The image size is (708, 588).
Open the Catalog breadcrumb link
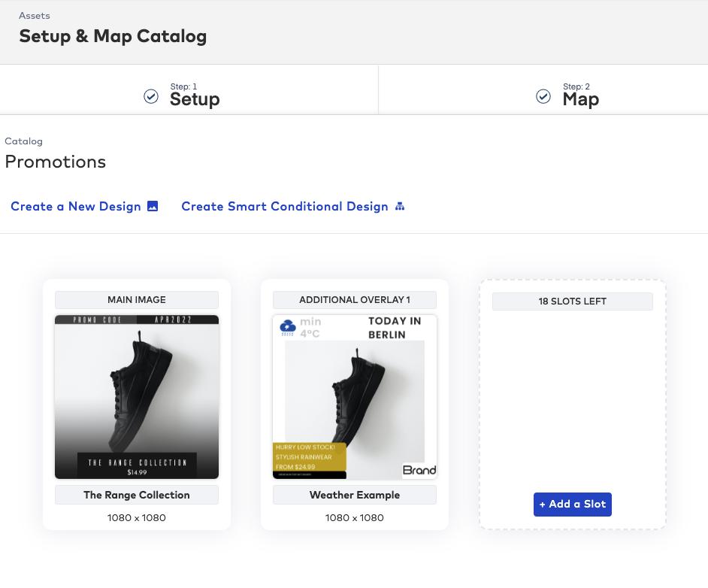23,141
